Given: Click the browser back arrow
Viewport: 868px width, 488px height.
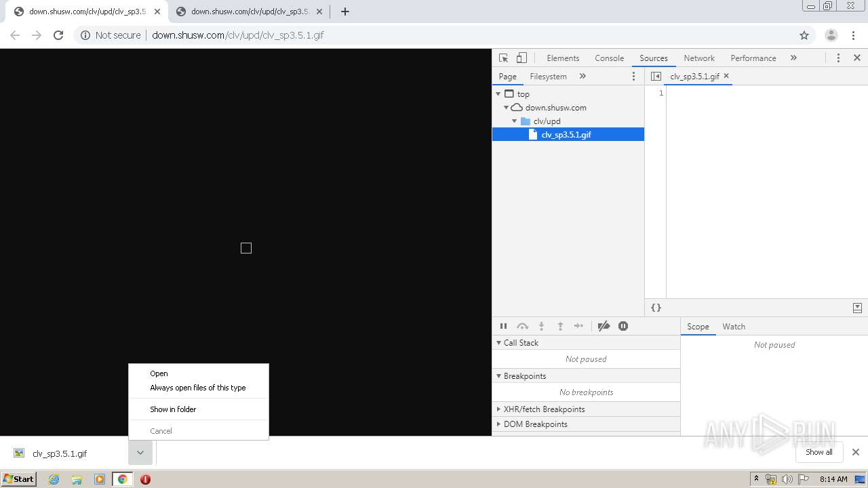Looking at the screenshot, I should point(15,35).
